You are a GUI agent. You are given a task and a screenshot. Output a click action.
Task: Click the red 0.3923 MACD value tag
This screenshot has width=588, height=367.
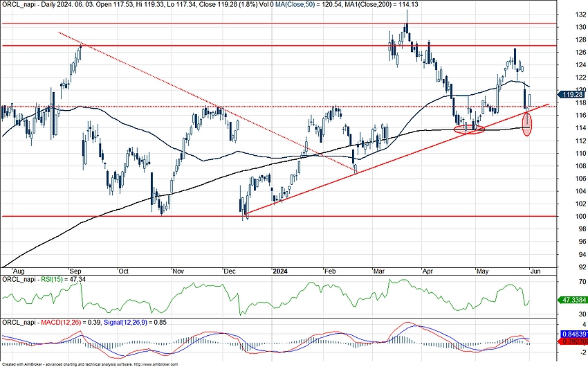[x=573, y=341]
